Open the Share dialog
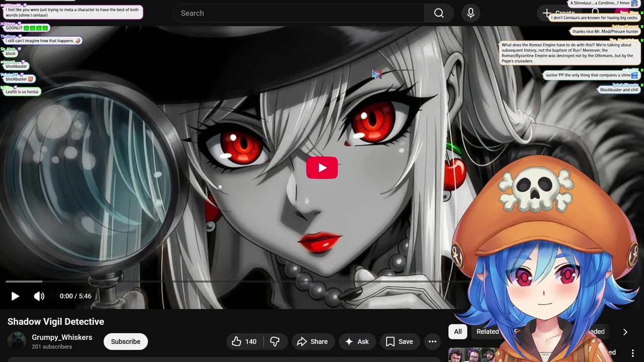644x362 pixels. [x=312, y=342]
